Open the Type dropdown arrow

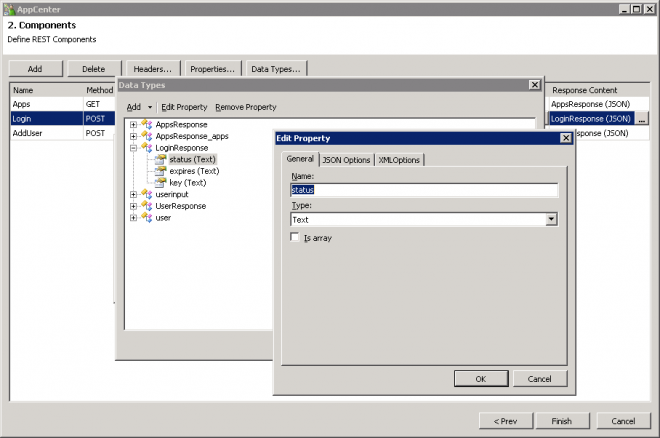tap(551, 219)
